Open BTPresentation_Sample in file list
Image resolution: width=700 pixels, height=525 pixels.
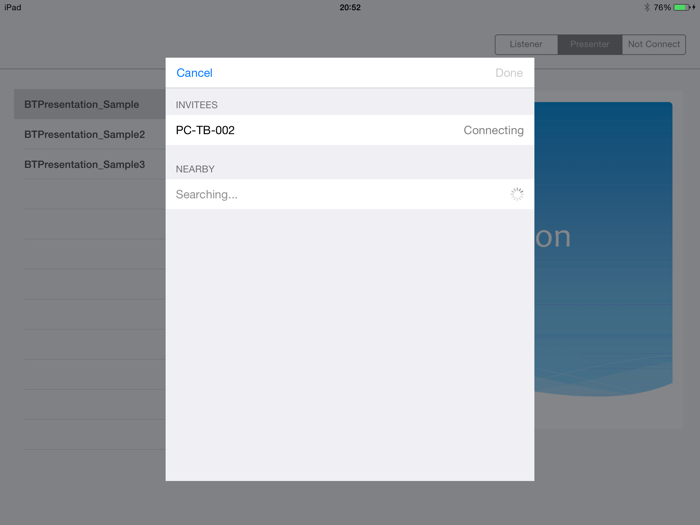point(90,104)
